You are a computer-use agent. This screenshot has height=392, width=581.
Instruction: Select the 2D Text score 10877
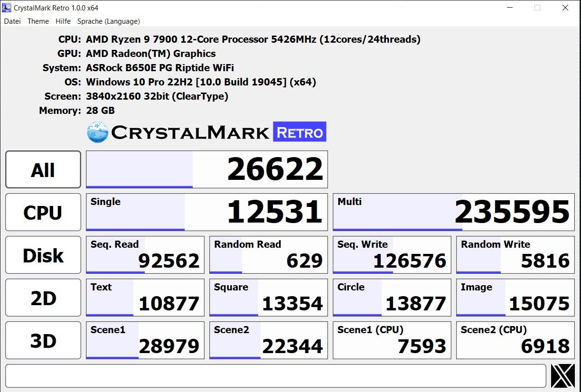[145, 298]
